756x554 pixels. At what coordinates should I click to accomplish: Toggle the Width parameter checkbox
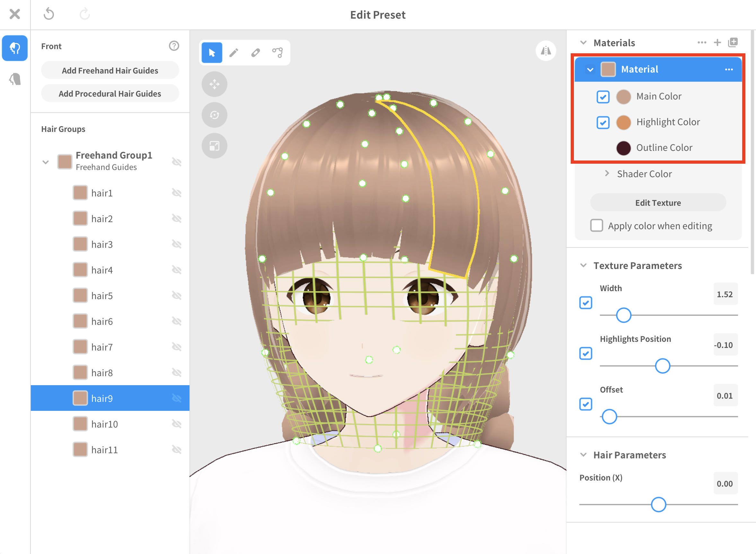(585, 303)
